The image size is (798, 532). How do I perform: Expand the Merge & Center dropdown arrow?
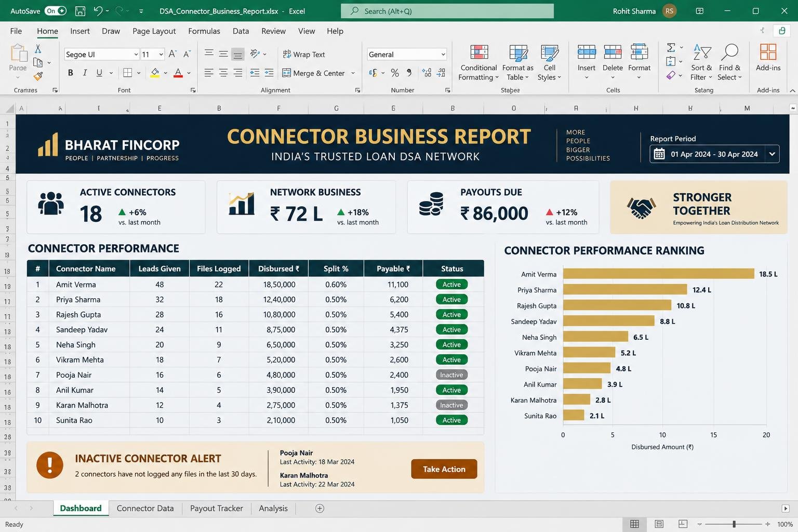pyautogui.click(x=353, y=73)
